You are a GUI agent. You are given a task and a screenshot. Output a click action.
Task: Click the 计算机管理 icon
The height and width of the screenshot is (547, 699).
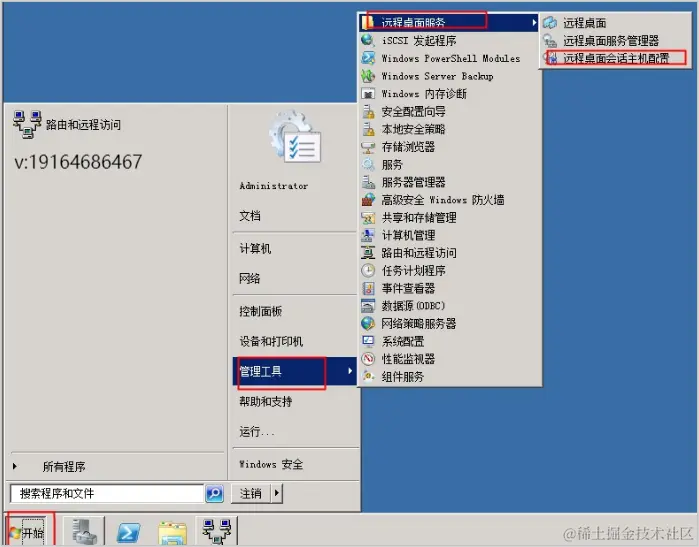[x=368, y=235]
